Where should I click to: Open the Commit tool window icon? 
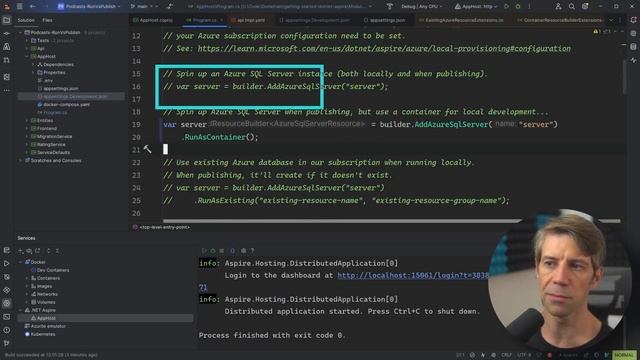tap(7, 33)
